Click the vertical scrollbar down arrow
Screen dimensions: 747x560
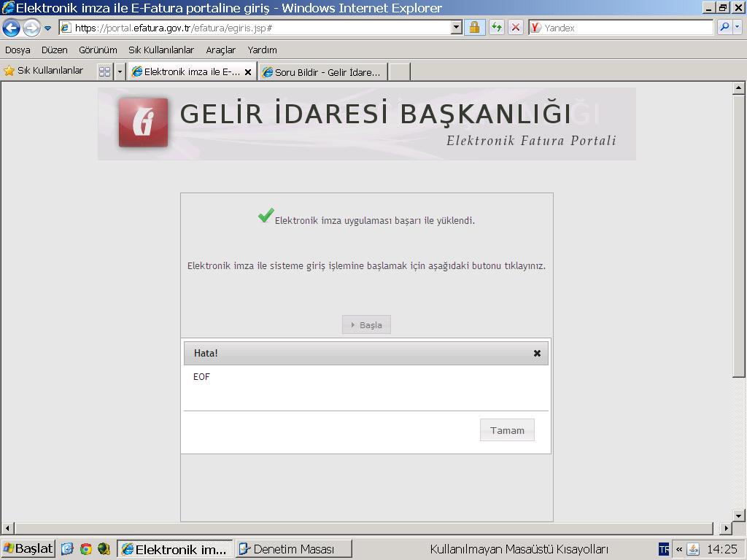pos(738,516)
